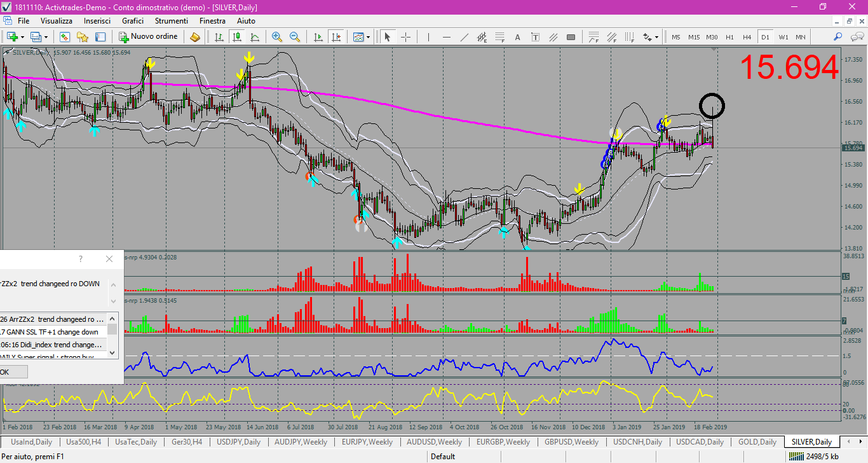Switch to line chart display
868x463 pixels.
click(255, 37)
